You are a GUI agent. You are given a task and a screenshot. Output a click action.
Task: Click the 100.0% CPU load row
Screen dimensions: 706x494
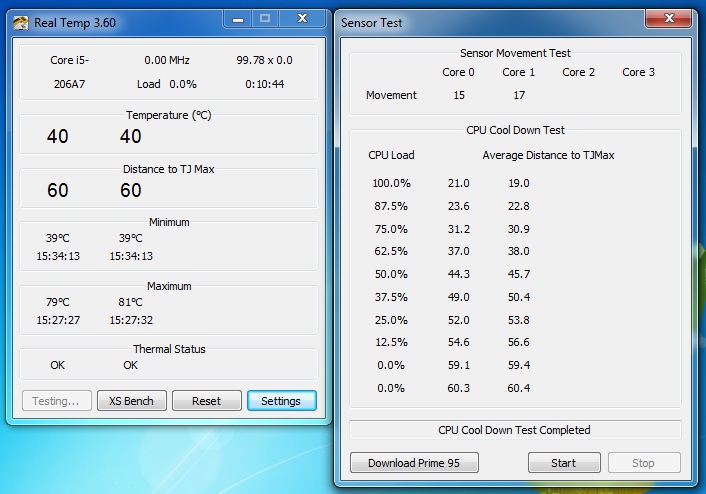(x=391, y=183)
